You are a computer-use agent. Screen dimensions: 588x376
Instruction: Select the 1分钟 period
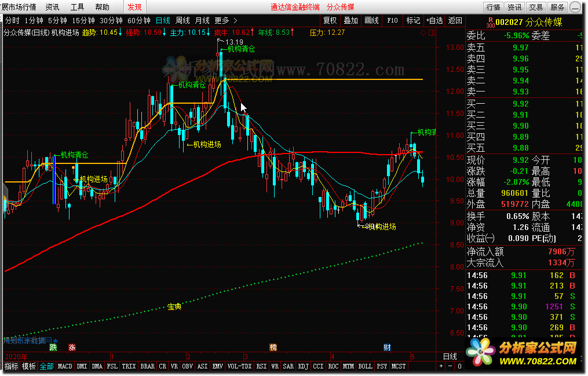click(x=34, y=20)
